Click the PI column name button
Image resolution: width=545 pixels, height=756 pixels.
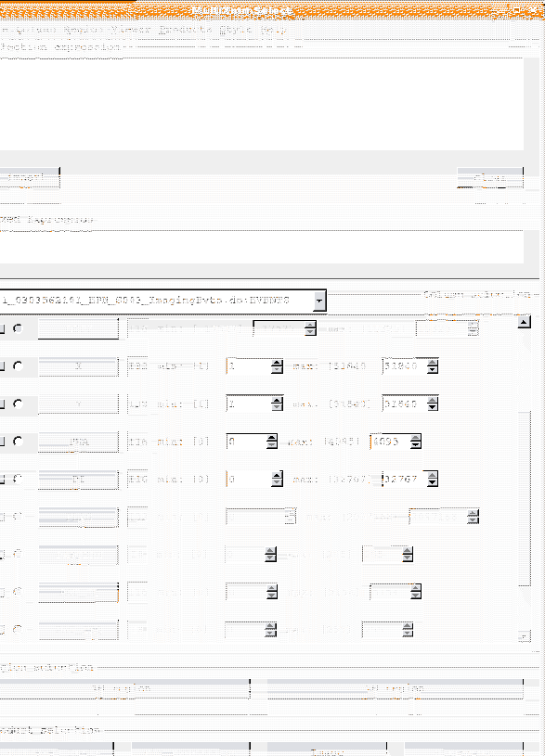click(78, 480)
